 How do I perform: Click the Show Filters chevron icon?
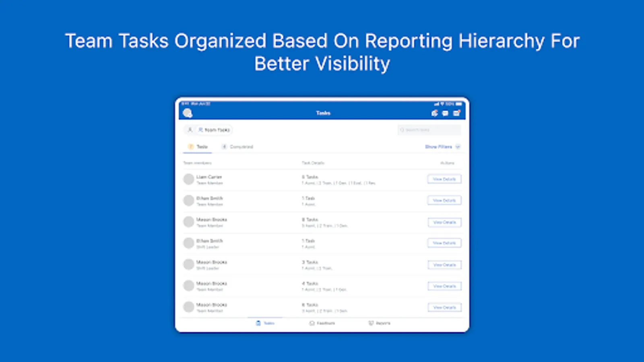(458, 147)
